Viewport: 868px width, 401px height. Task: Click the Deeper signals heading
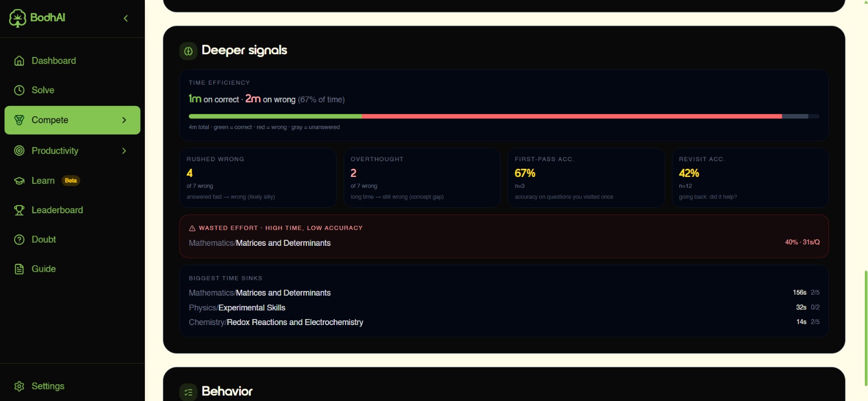tap(244, 50)
